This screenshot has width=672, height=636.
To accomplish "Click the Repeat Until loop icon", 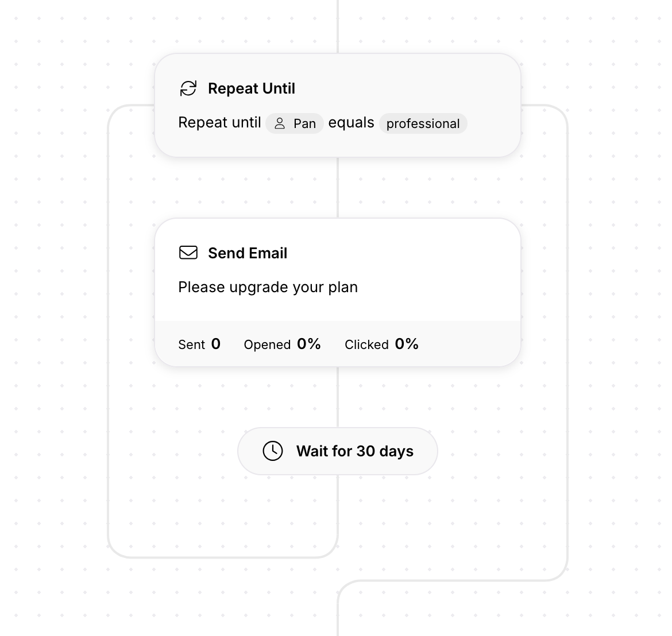I will pyautogui.click(x=188, y=88).
